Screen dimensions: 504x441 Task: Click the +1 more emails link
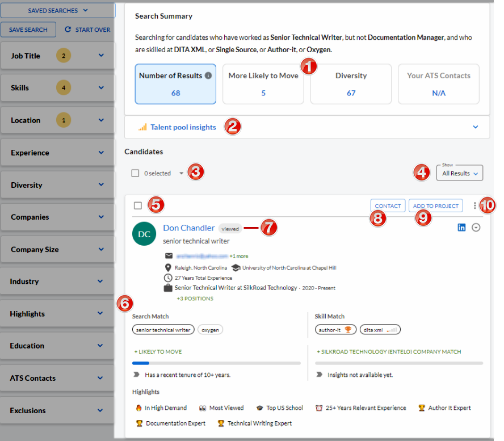click(239, 256)
